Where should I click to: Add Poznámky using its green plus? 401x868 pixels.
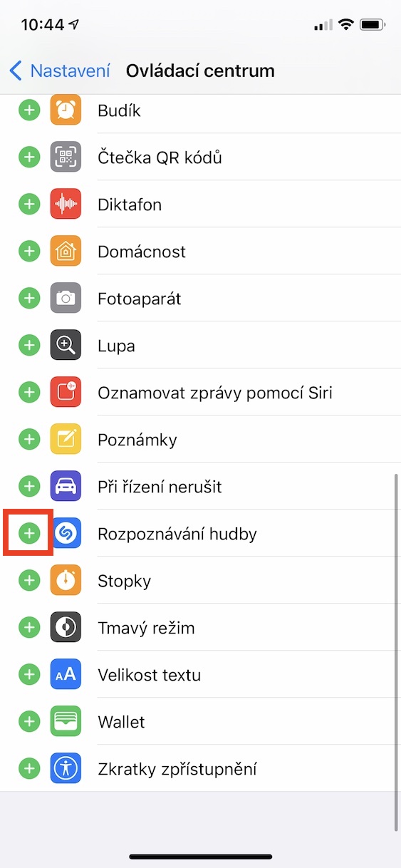[28, 440]
